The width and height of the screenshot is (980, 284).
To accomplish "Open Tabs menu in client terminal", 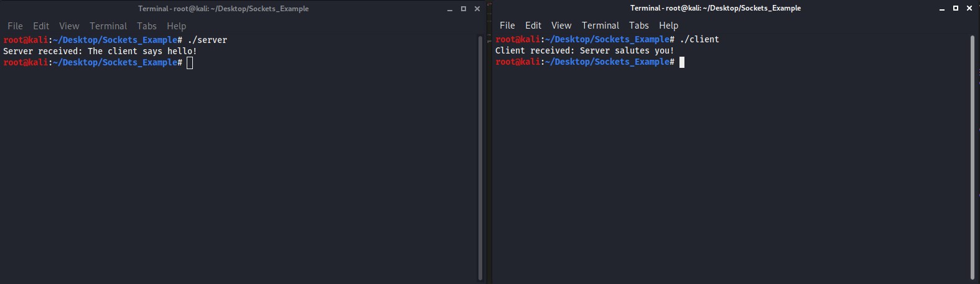I will click(x=639, y=26).
